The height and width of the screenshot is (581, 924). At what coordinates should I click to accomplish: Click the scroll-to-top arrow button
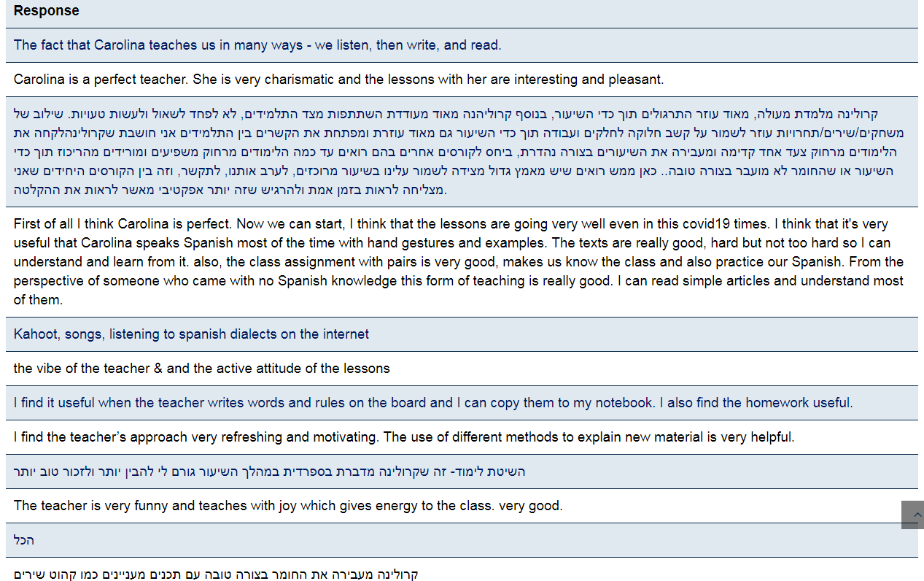tap(912, 515)
